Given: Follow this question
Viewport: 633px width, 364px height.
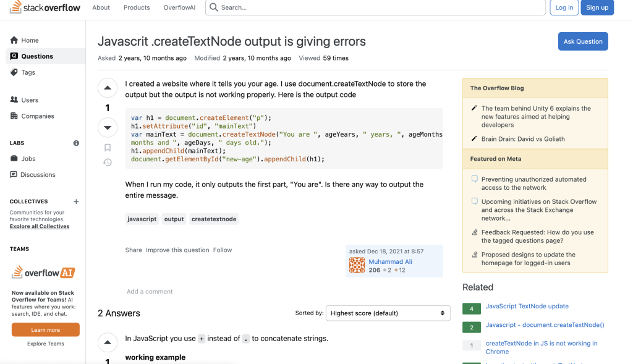Looking at the screenshot, I should click(x=222, y=250).
